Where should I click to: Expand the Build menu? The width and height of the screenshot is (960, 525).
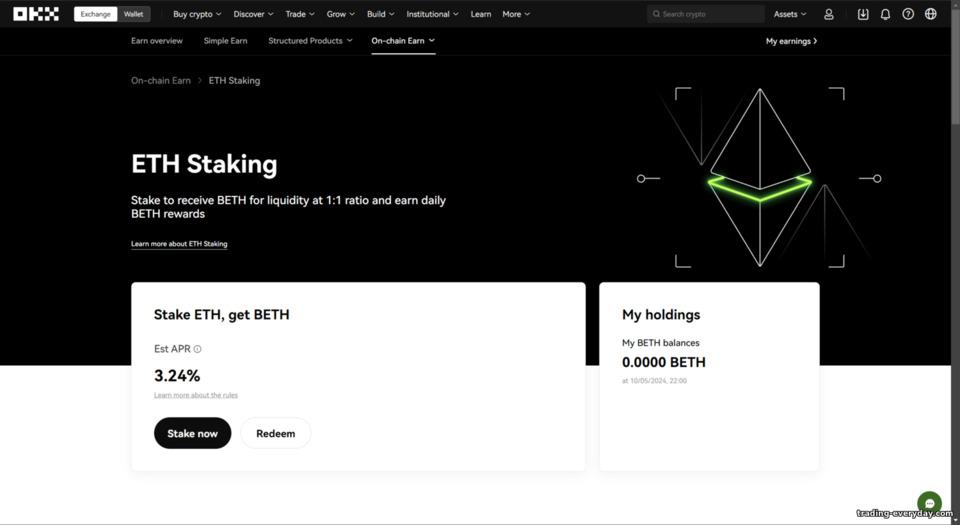coord(381,14)
